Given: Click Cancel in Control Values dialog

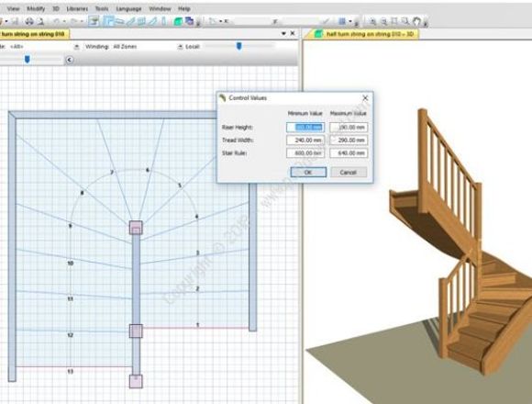Looking at the screenshot, I should (x=349, y=172).
